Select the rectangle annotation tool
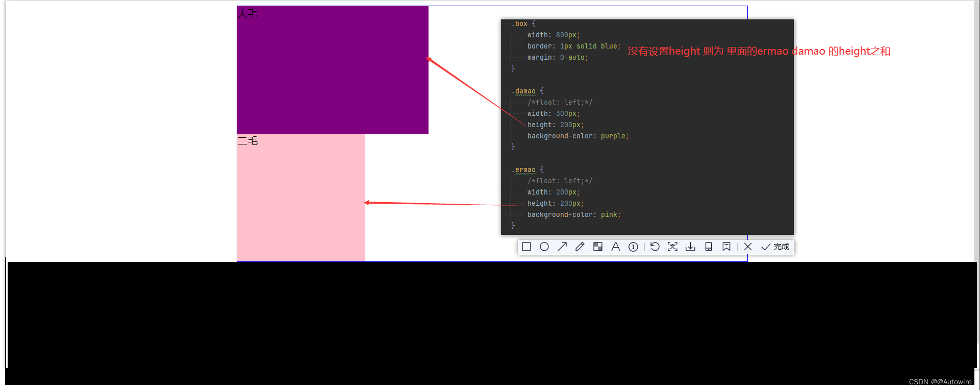The width and height of the screenshot is (980, 390). [526, 247]
